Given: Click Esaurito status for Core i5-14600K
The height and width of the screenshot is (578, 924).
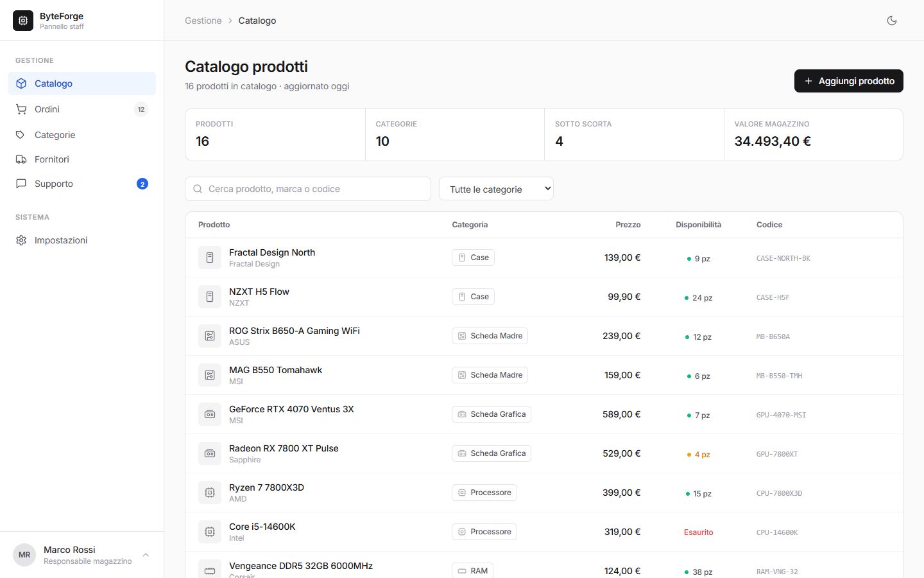Looking at the screenshot, I should pos(698,532).
